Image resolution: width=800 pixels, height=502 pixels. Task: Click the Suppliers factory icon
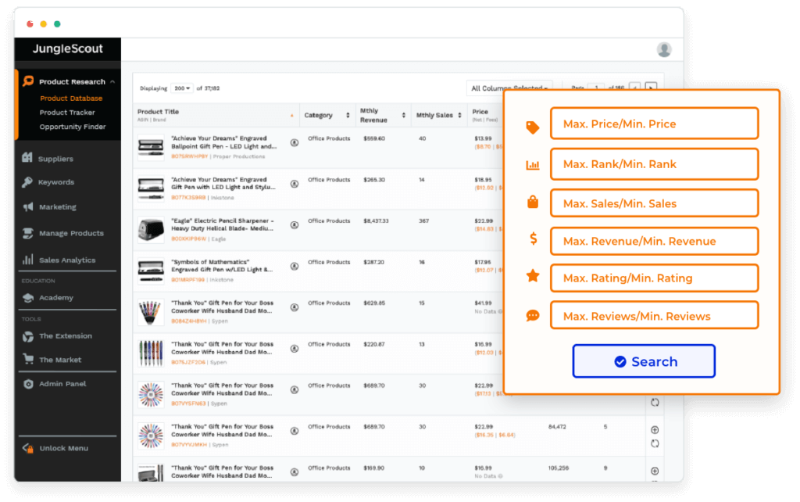28,158
